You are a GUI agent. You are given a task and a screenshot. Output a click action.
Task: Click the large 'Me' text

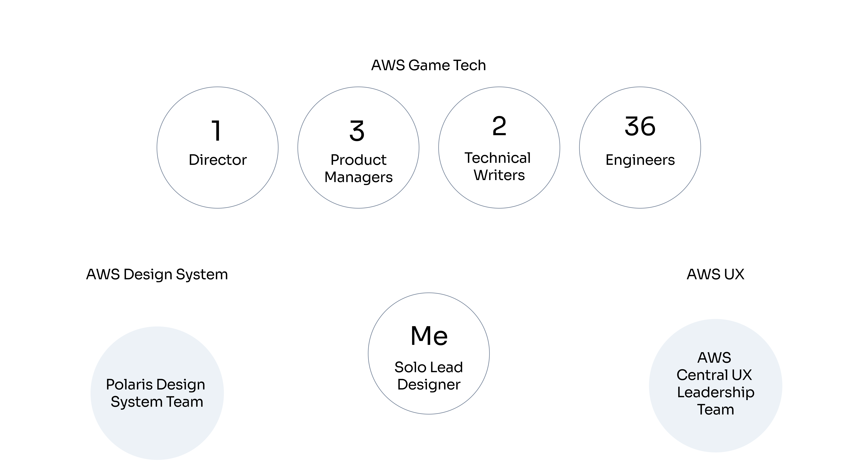coord(429,336)
